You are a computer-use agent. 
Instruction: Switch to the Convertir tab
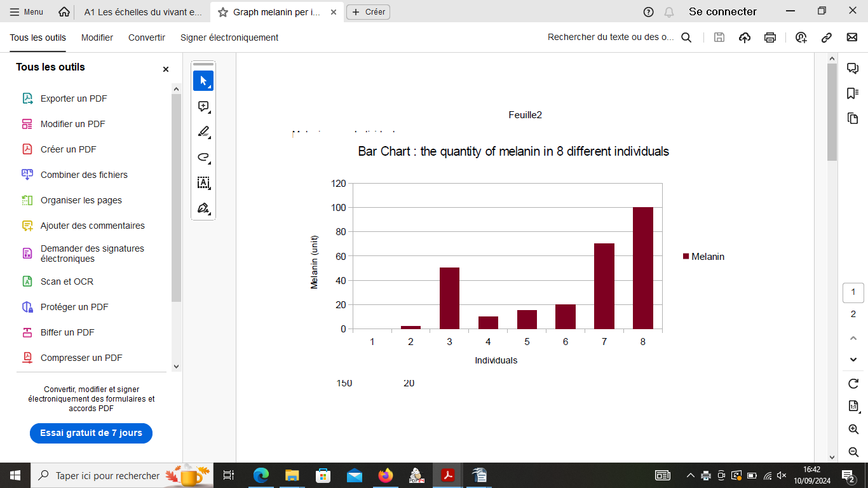147,37
